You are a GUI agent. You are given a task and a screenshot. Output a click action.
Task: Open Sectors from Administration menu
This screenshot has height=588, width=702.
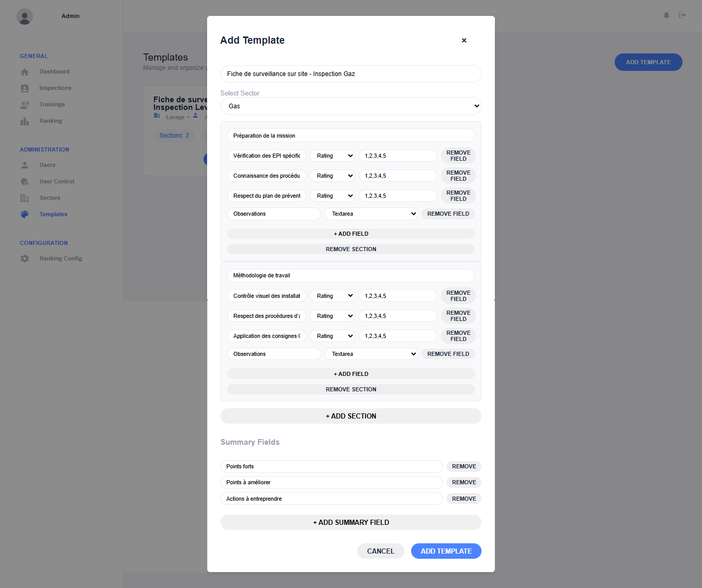pos(50,198)
